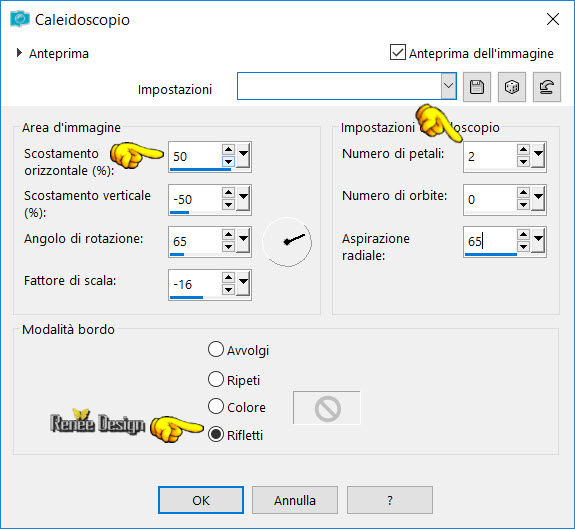Image resolution: width=575 pixels, height=529 pixels.
Task: Open the Impostazioni preset dropdown
Action: pyautogui.click(x=448, y=86)
